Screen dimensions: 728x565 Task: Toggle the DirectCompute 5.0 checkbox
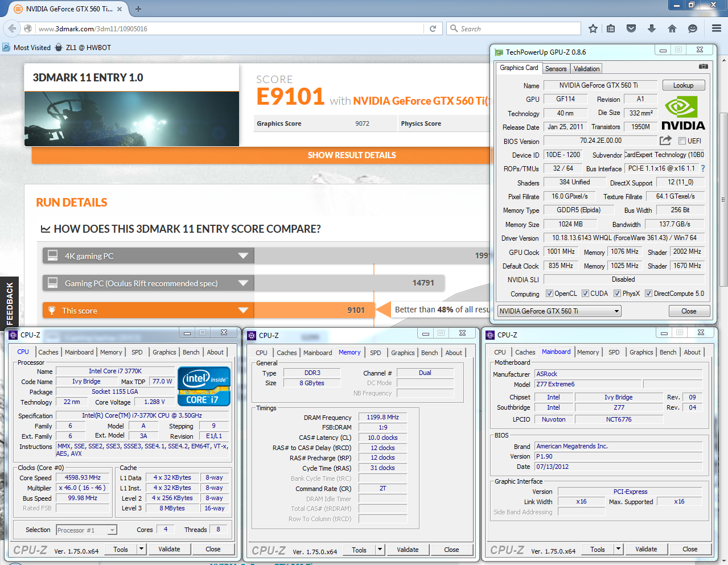coord(648,294)
